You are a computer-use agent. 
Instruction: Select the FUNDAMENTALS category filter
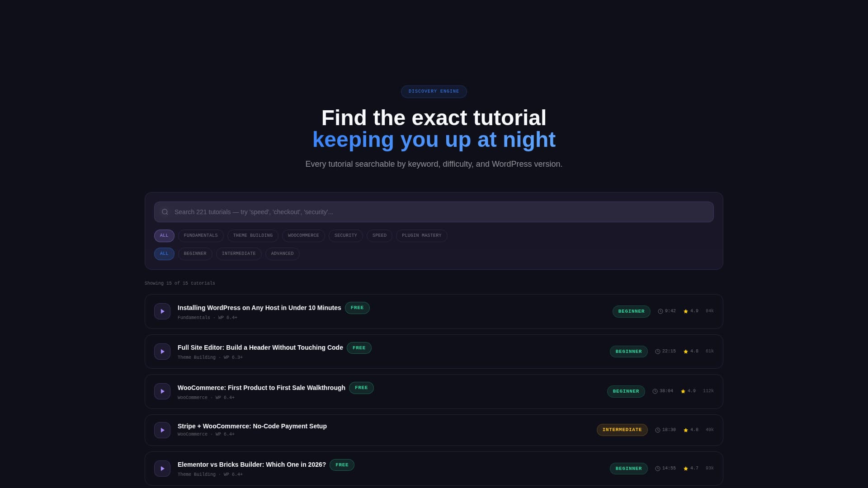201,235
